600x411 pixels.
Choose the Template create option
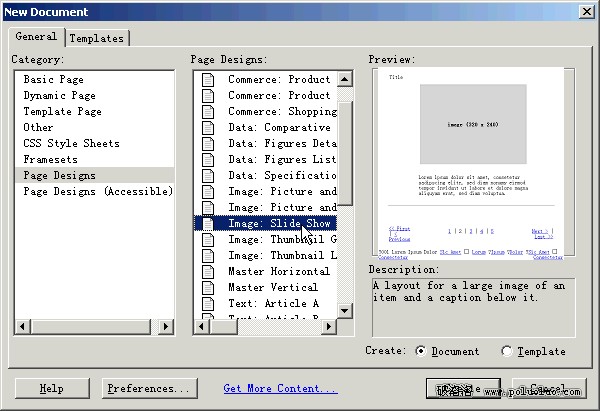click(507, 351)
